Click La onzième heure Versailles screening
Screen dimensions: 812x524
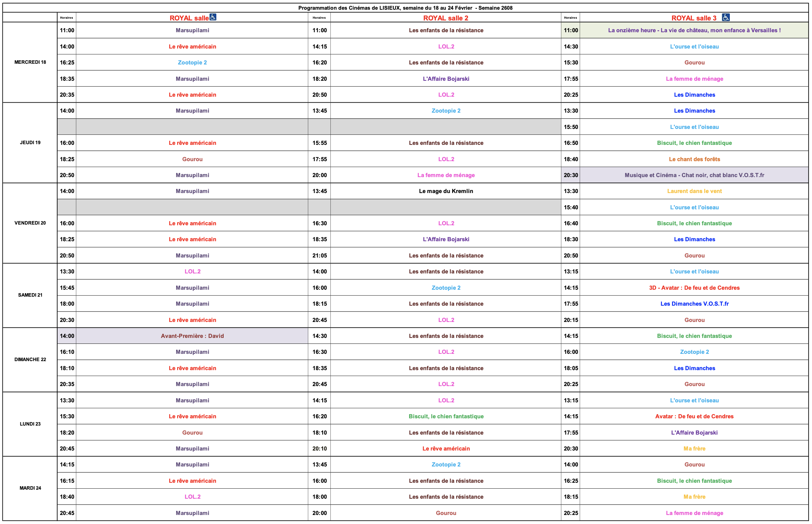pyautogui.click(x=694, y=30)
